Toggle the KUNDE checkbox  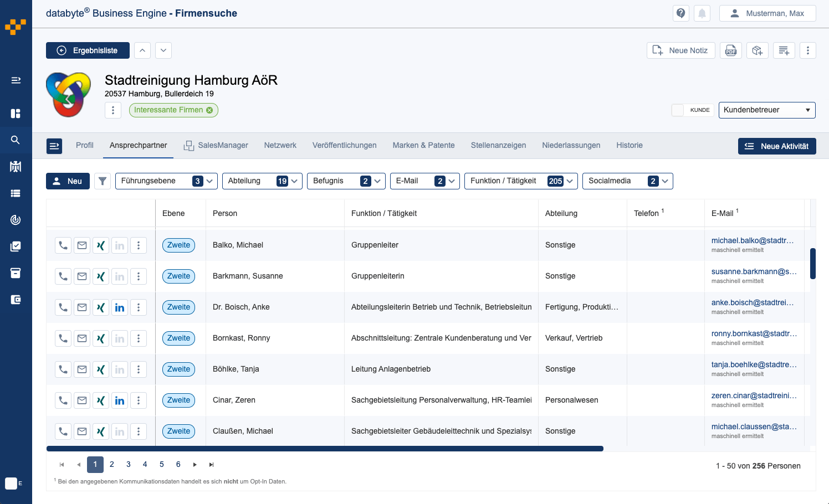(678, 110)
